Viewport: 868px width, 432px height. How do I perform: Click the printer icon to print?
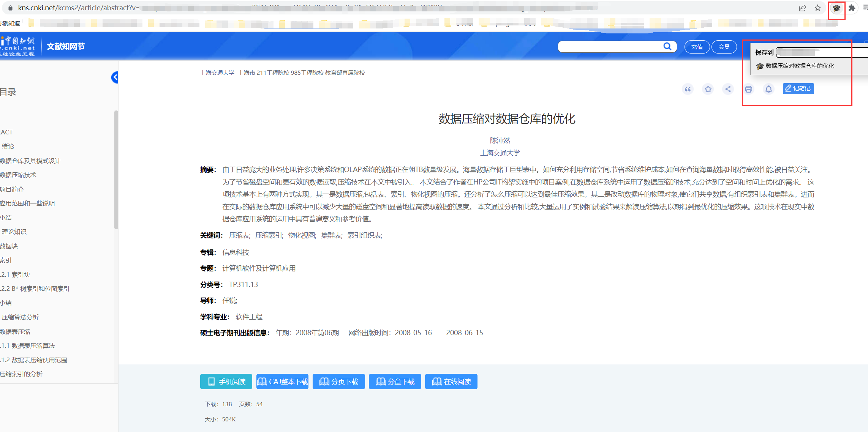pyautogui.click(x=748, y=89)
